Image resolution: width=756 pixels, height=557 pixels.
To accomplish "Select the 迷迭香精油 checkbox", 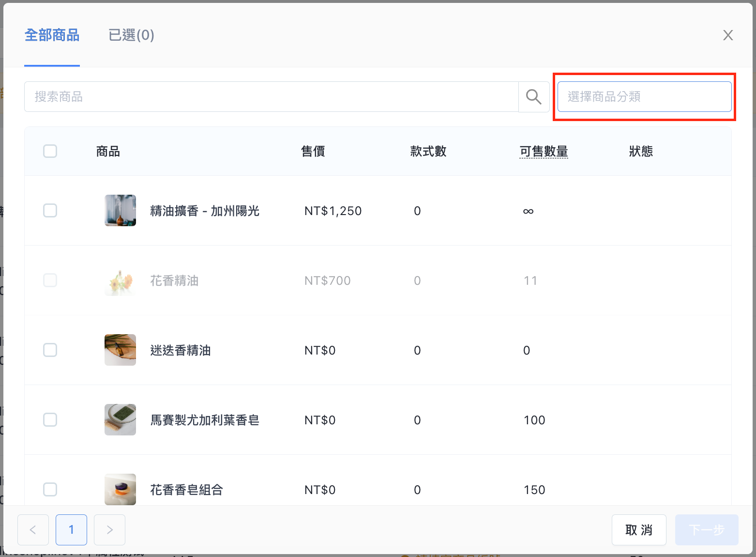I will (50, 350).
